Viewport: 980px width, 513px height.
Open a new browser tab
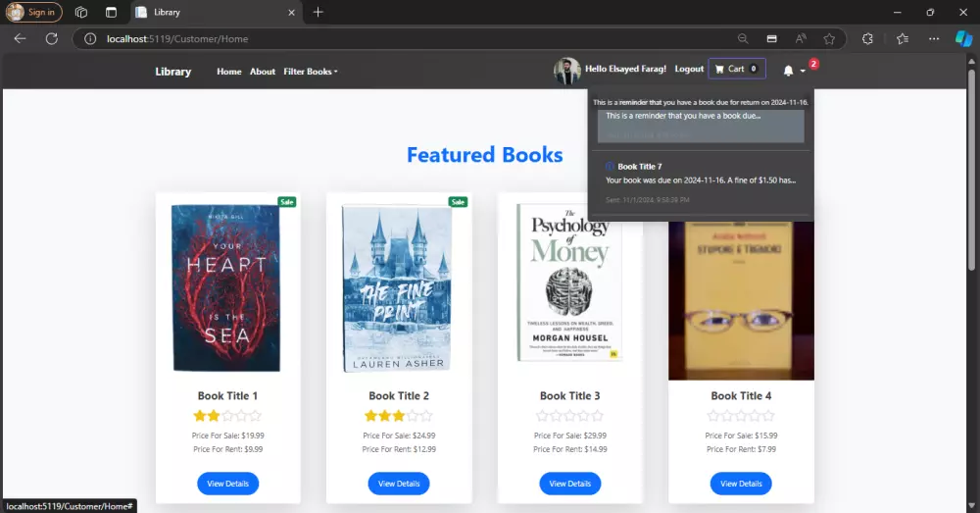pyautogui.click(x=318, y=12)
